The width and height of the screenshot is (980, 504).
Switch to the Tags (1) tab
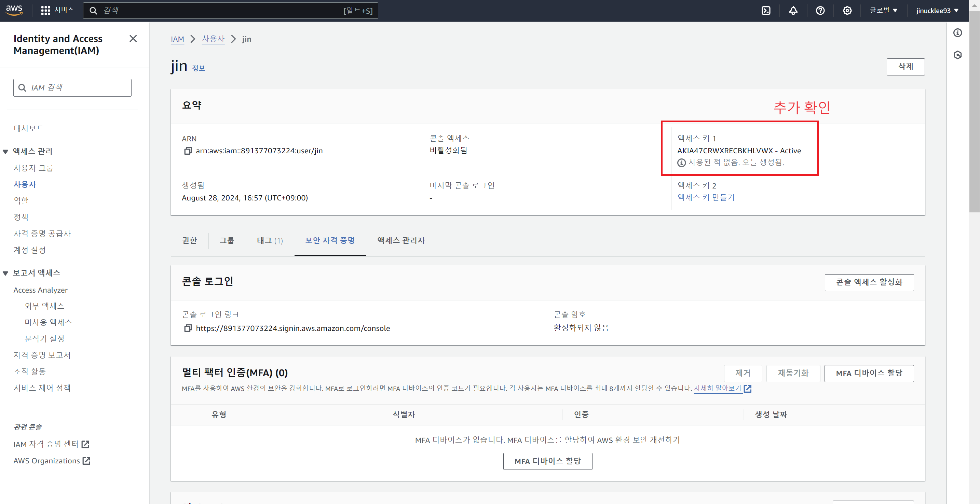270,240
